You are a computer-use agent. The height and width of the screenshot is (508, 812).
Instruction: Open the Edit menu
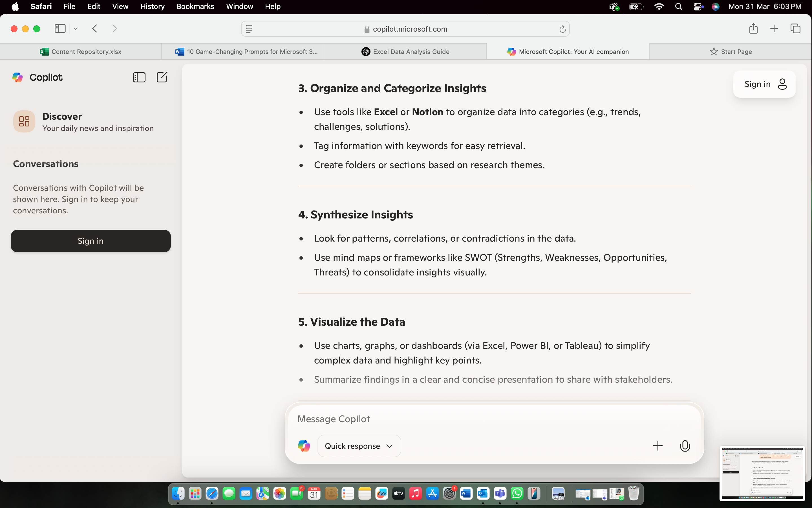[x=94, y=6]
